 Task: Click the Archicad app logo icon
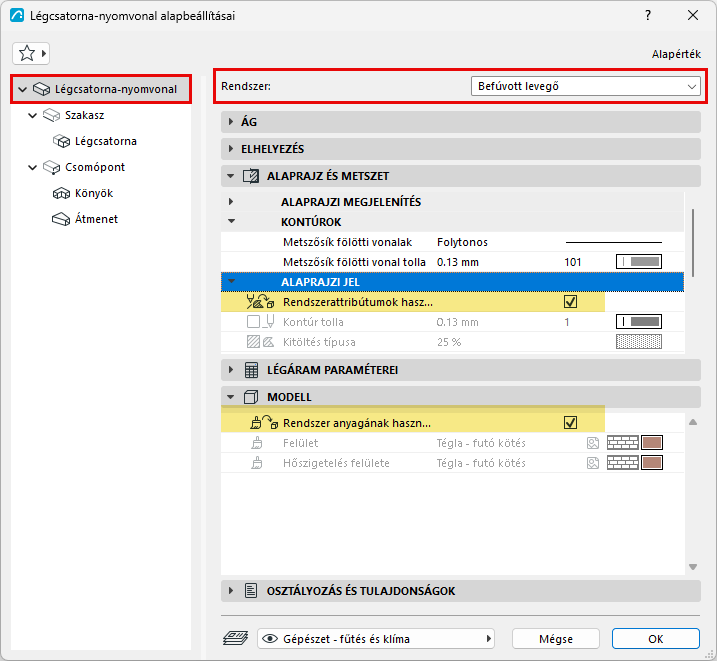point(17,16)
